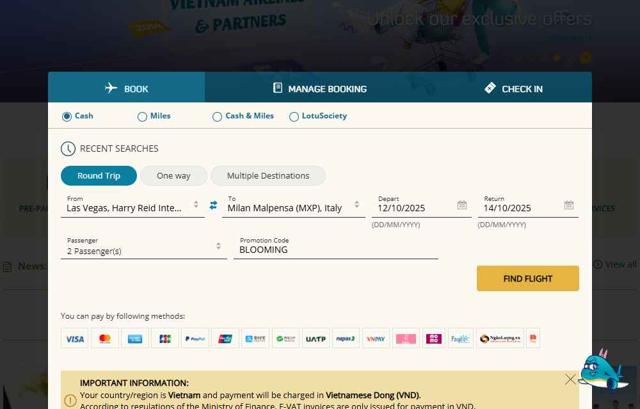Click the Depart date field
The width and height of the screenshot is (640, 409).
point(421,207)
